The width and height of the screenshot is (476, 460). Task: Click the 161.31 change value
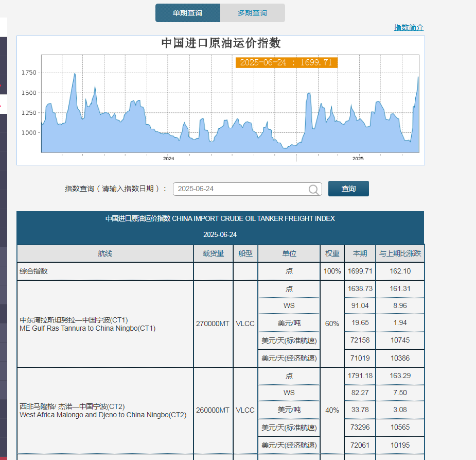(x=400, y=288)
